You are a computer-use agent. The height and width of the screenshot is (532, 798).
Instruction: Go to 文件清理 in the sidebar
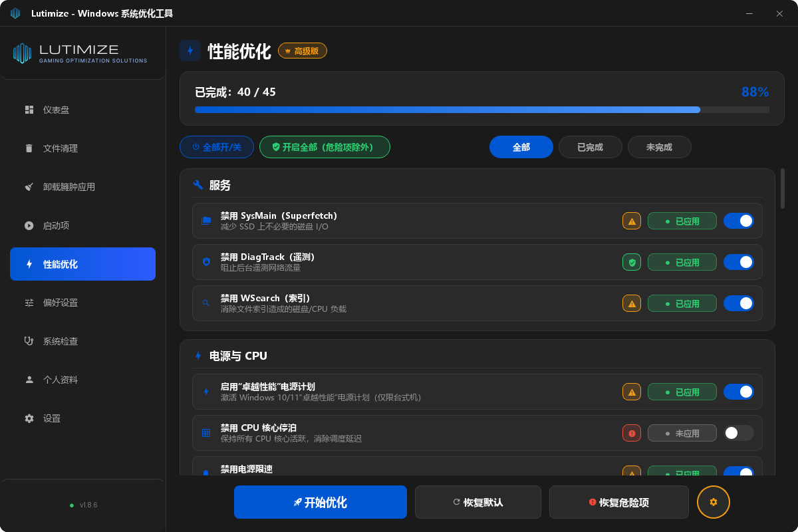82,148
